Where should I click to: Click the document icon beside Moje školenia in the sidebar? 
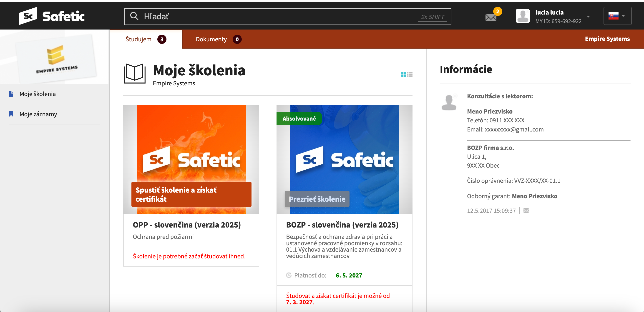(x=11, y=94)
